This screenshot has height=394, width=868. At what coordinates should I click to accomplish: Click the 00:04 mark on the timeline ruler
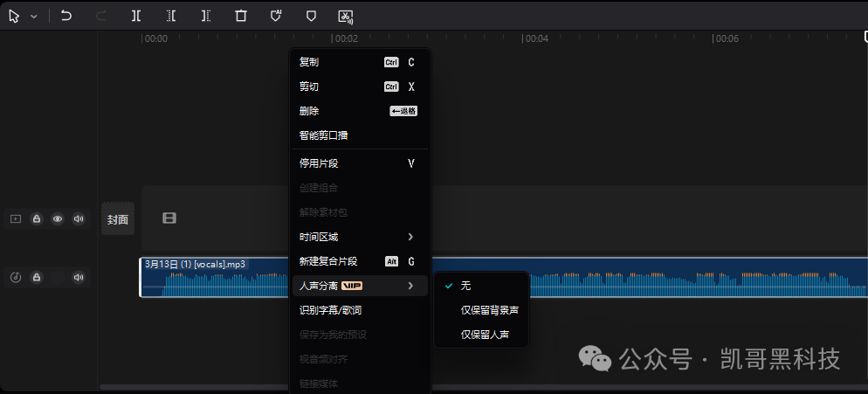tap(536, 38)
